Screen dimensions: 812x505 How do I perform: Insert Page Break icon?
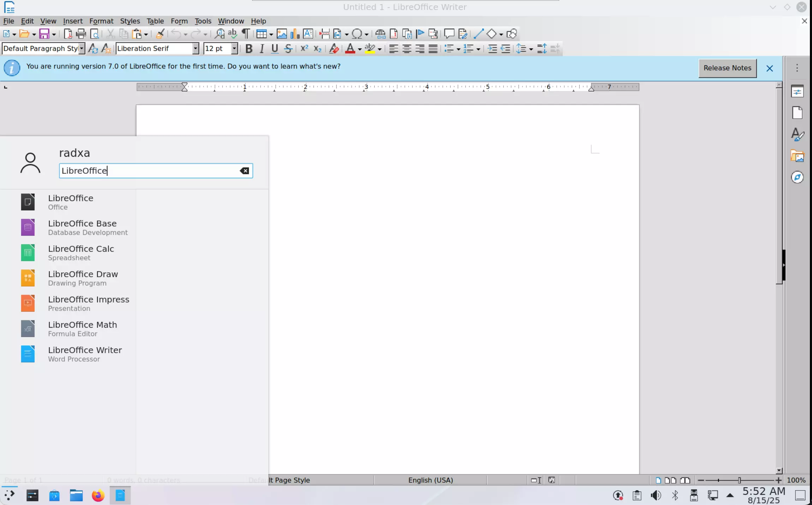click(x=324, y=34)
